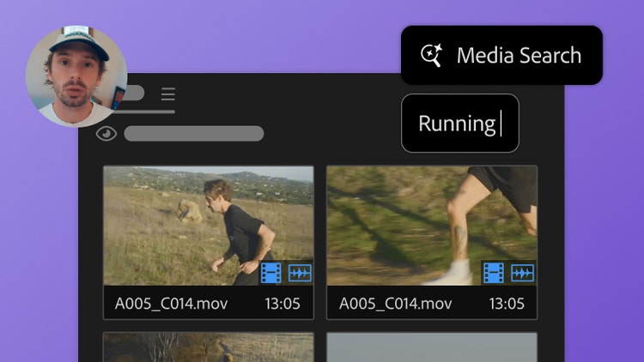Open the hamburger panel menu icon

(x=168, y=94)
